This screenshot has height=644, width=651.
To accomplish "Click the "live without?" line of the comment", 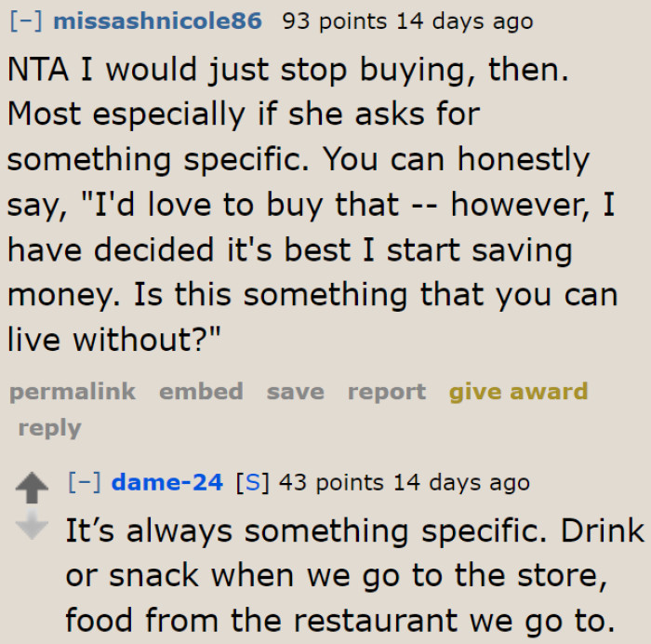I will [x=113, y=339].
